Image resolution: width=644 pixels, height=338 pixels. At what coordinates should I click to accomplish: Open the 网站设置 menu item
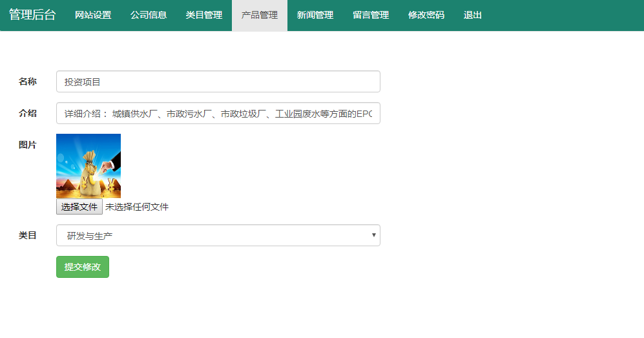pyautogui.click(x=93, y=16)
